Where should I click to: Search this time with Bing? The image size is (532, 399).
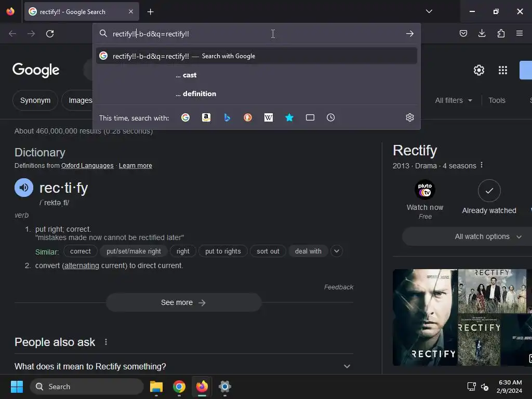[x=227, y=117]
